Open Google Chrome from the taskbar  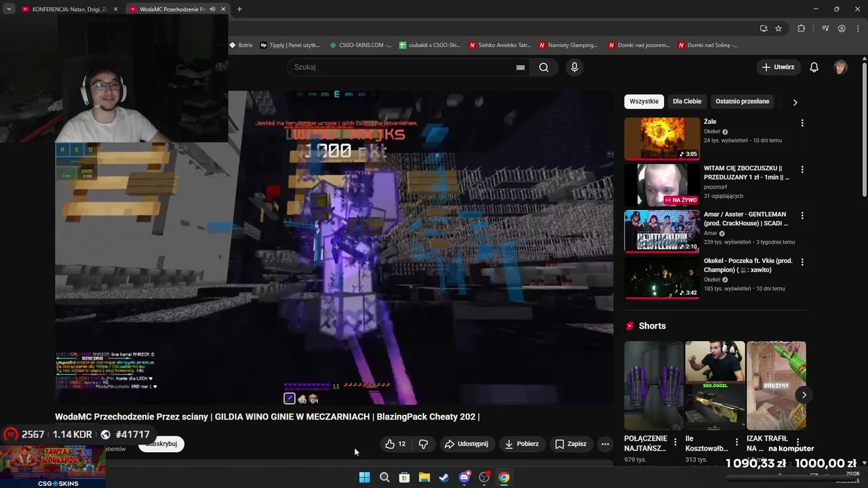(504, 477)
